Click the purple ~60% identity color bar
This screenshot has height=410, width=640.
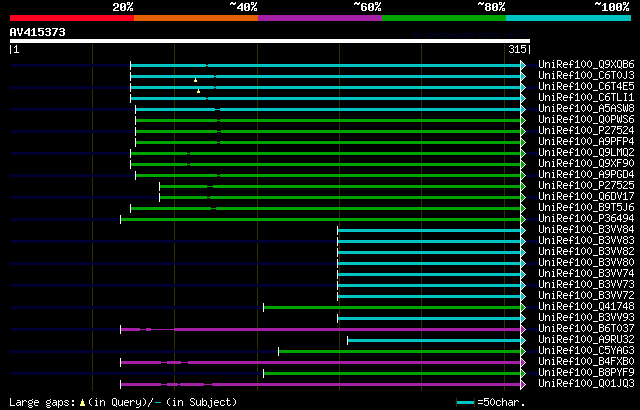tap(320, 18)
